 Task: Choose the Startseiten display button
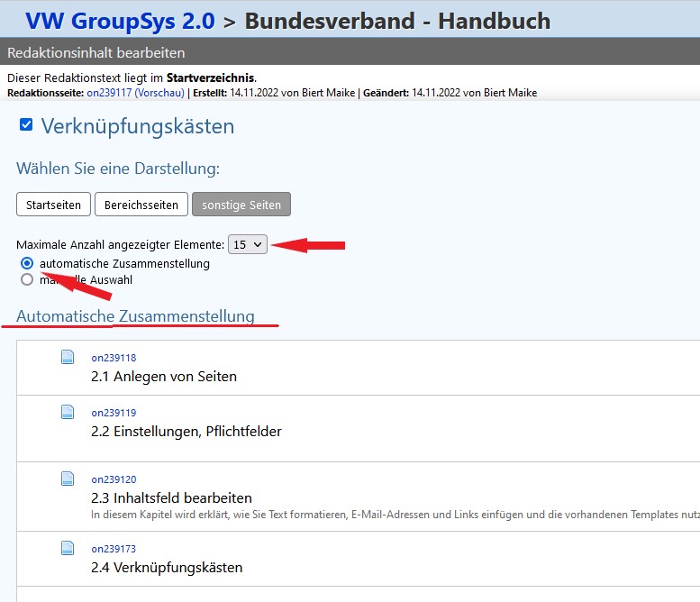point(53,205)
